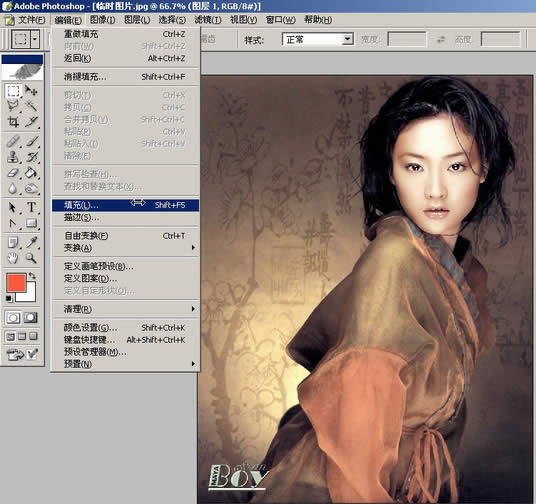Select the Rectangular Marquee tool in toolbox
536x504 pixels.
pyautogui.click(x=13, y=91)
